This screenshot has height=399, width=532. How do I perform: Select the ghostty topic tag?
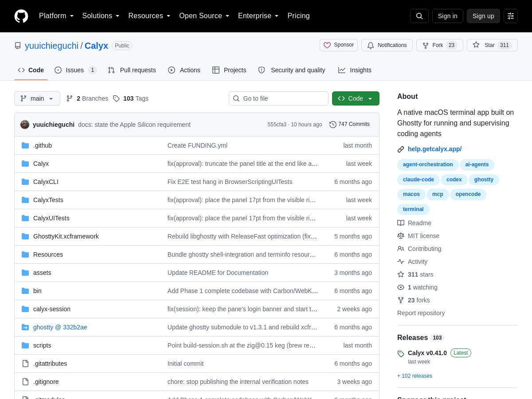click(484, 180)
